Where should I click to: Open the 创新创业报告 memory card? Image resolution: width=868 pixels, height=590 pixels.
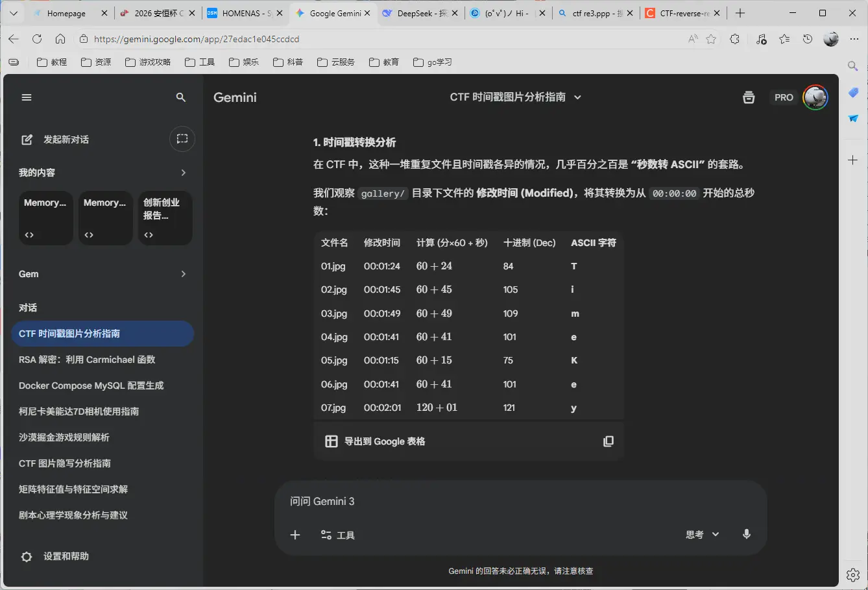[x=164, y=217]
